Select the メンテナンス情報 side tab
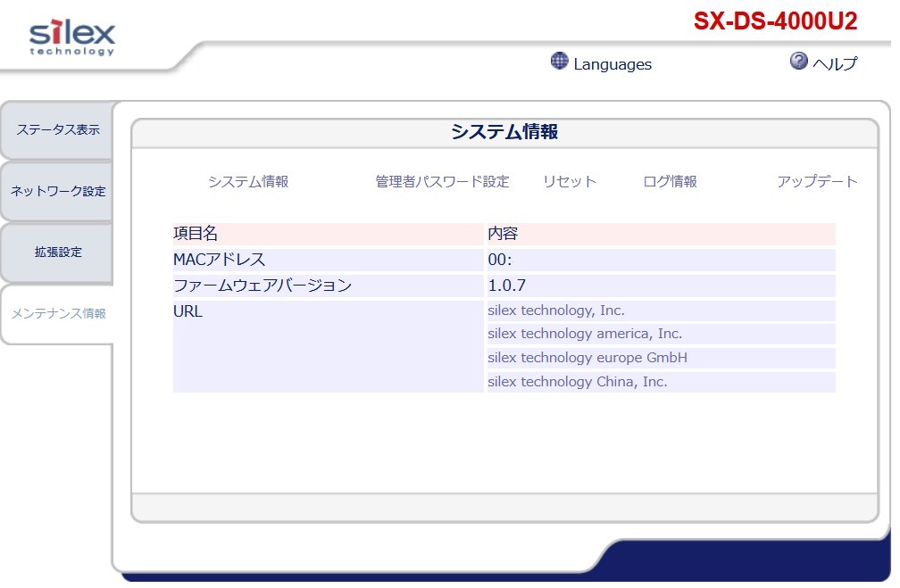 pyautogui.click(x=58, y=313)
